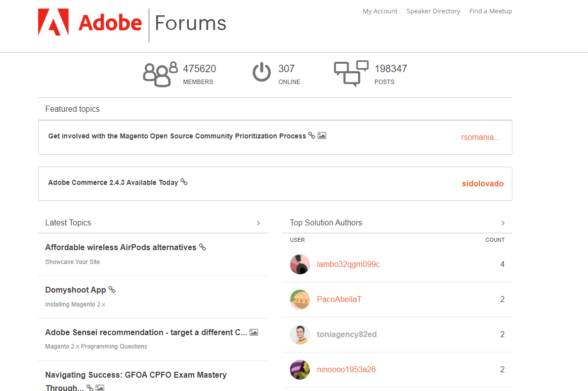Open Magento 2.x Programming Questions board
The image size is (588, 391).
(96, 347)
